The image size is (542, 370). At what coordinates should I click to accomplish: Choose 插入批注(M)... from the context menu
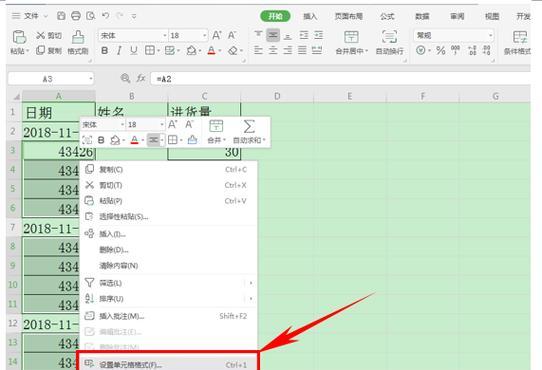click(x=169, y=316)
